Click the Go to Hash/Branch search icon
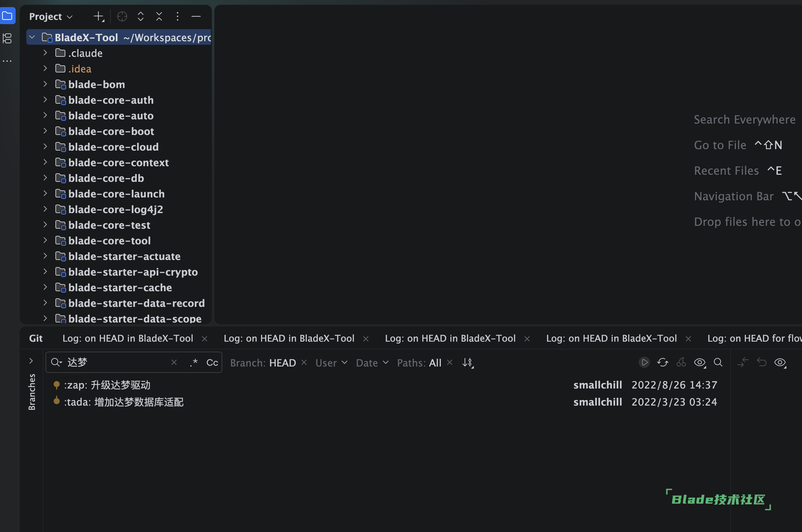 tap(718, 363)
